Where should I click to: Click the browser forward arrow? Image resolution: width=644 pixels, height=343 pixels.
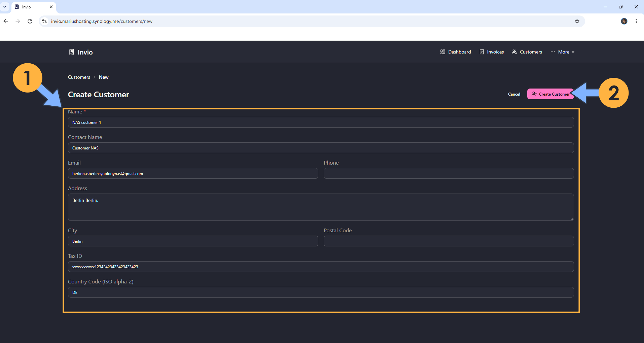pyautogui.click(x=18, y=21)
